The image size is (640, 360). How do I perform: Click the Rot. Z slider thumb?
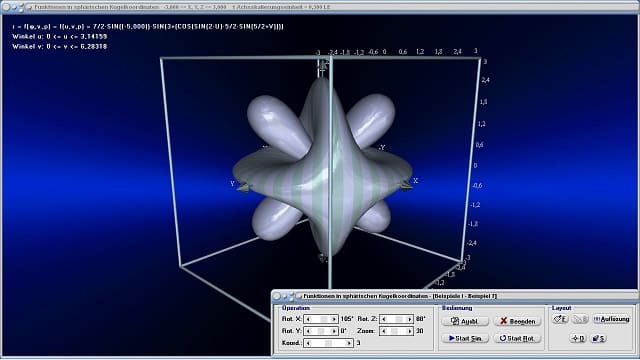click(x=399, y=319)
